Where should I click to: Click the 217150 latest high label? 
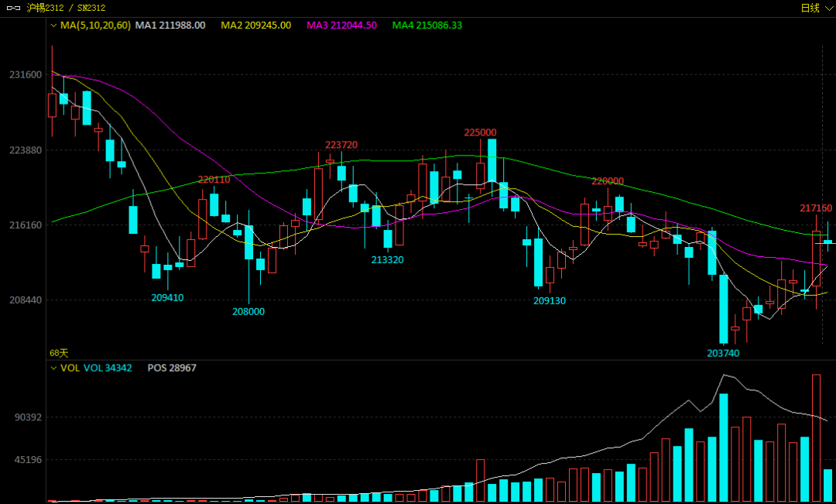(x=816, y=208)
